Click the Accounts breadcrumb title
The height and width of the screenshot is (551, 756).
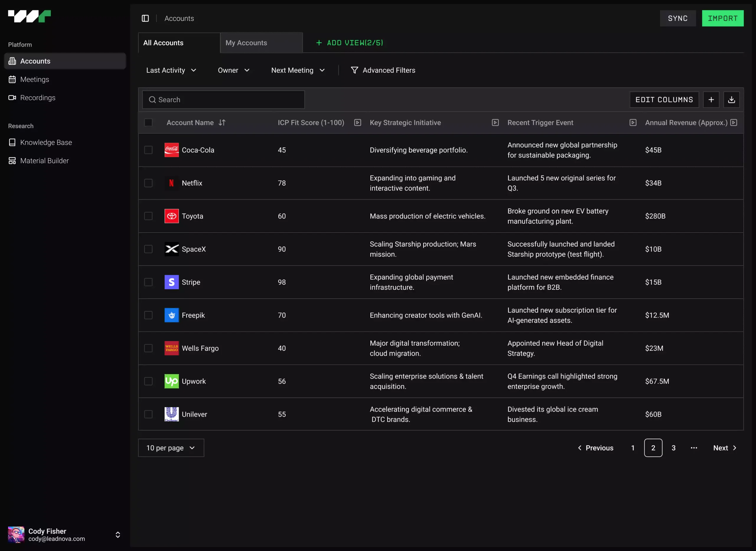179,18
